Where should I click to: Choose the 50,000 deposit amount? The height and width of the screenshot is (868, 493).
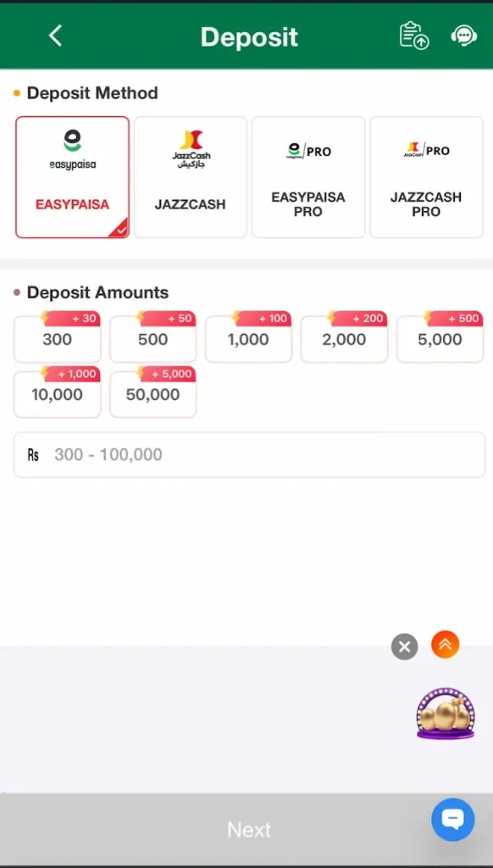coord(153,394)
